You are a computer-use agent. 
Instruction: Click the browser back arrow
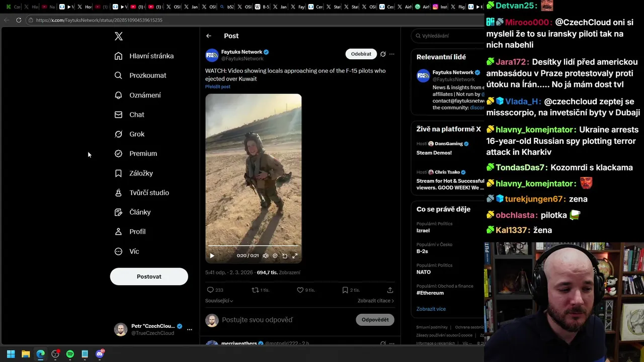pos(6,20)
